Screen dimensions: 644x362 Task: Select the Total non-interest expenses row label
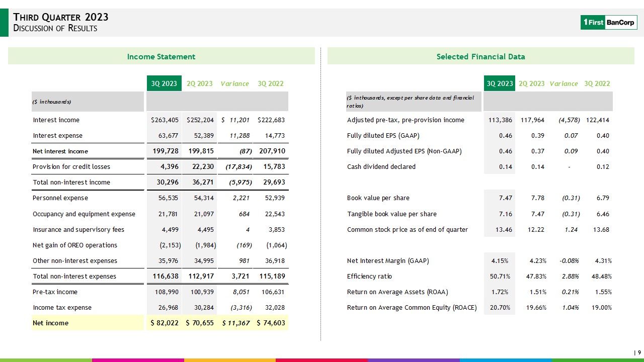pyautogui.click(x=74, y=276)
